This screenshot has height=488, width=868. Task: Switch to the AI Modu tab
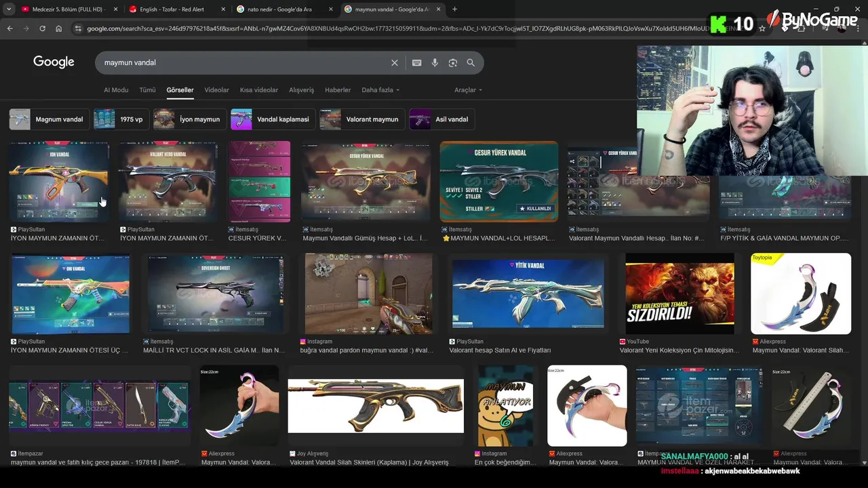tap(116, 90)
